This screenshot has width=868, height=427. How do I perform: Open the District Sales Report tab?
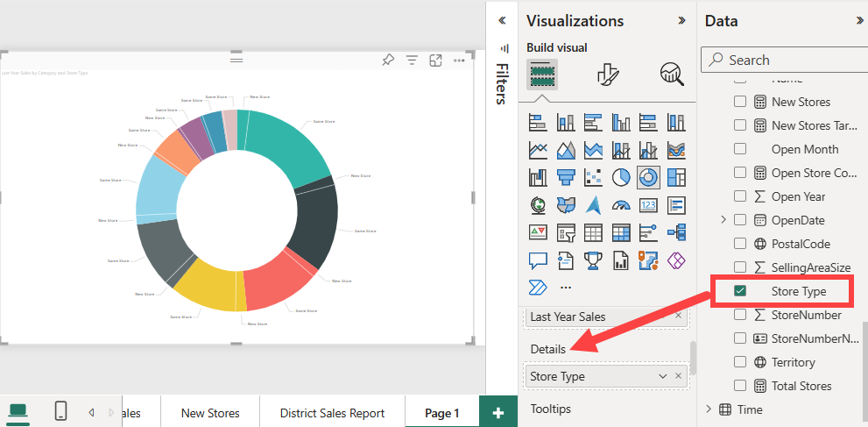pos(332,413)
